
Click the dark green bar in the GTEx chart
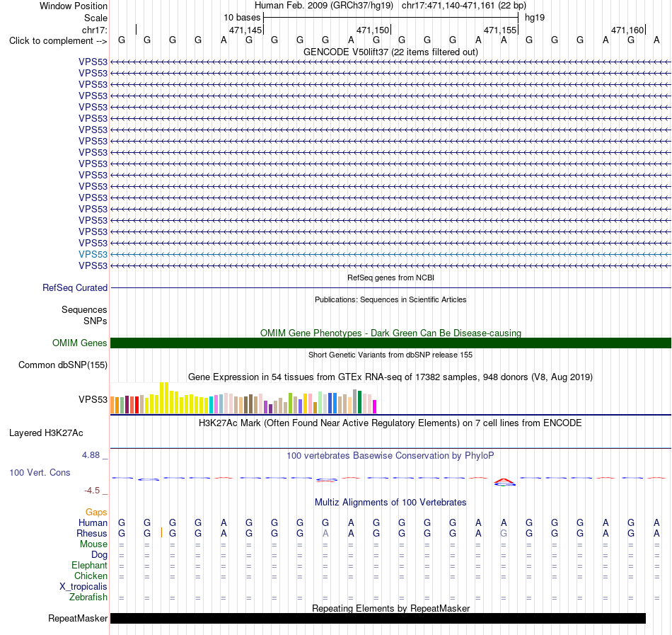point(359,402)
